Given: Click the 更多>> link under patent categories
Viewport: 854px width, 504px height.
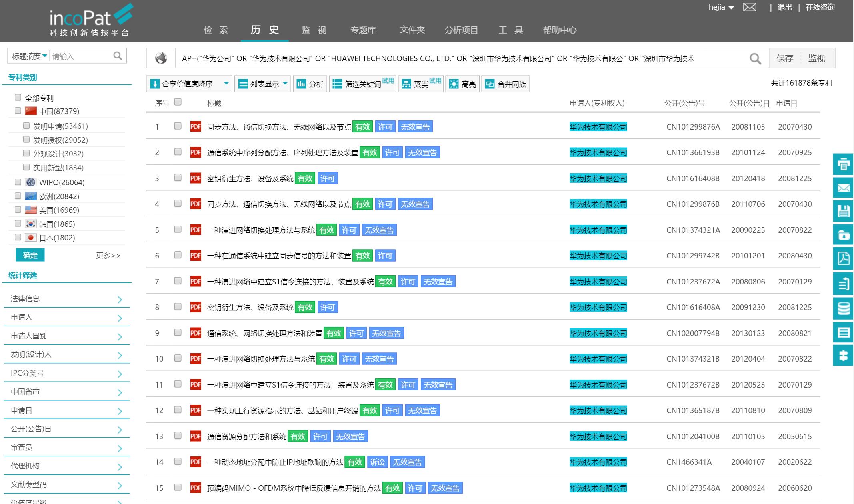Looking at the screenshot, I should pos(108,256).
